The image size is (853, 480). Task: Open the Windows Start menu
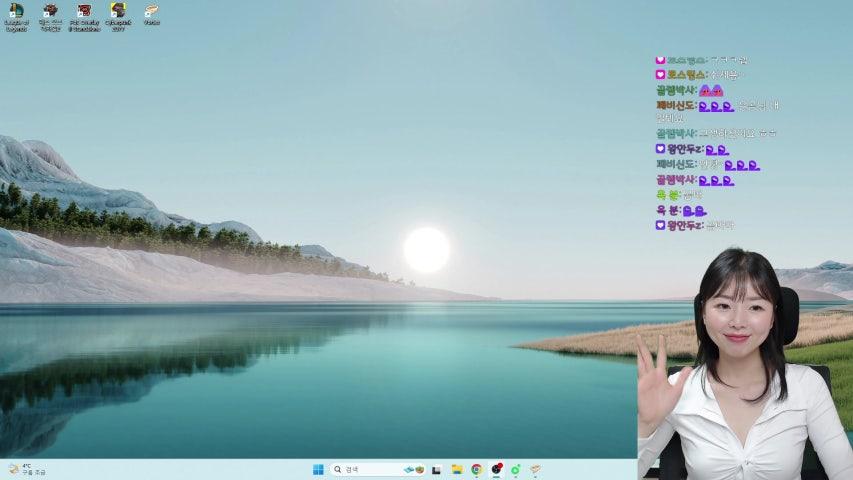click(318, 469)
